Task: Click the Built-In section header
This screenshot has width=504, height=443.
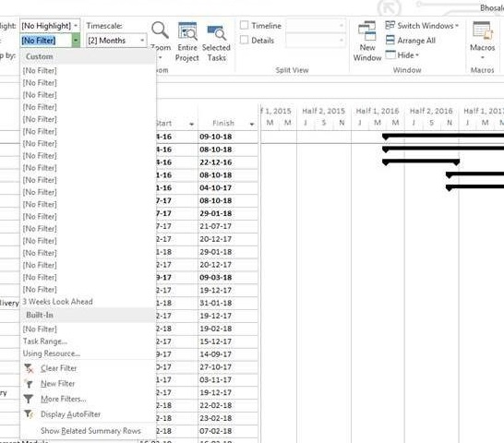Action: click(88, 315)
